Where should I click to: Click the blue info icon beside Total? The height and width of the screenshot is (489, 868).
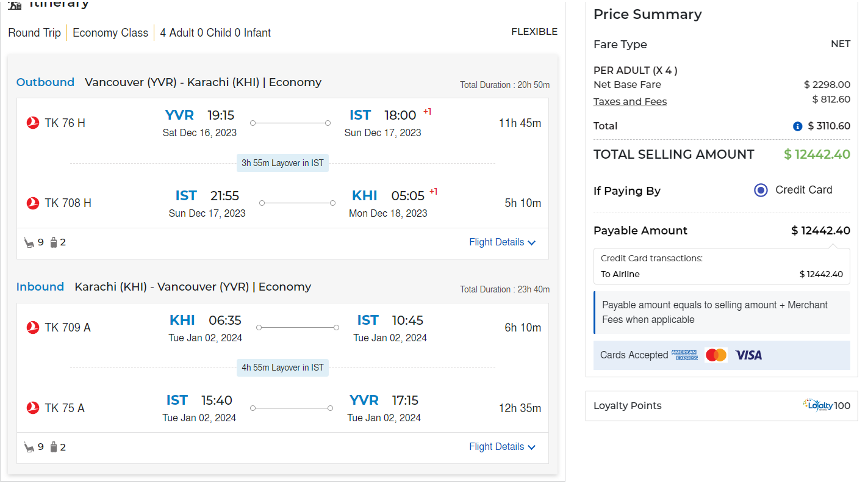click(x=797, y=126)
